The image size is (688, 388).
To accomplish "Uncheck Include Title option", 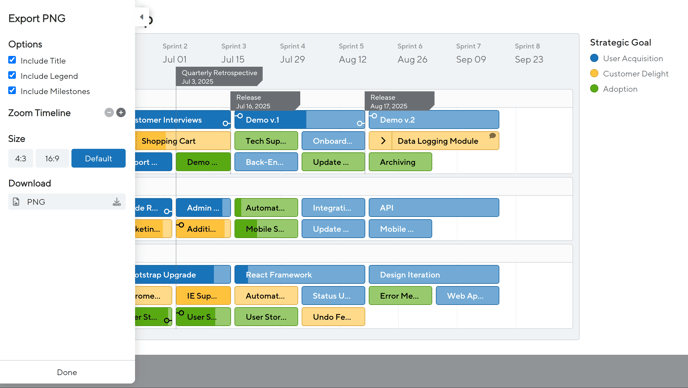I will 12,60.
